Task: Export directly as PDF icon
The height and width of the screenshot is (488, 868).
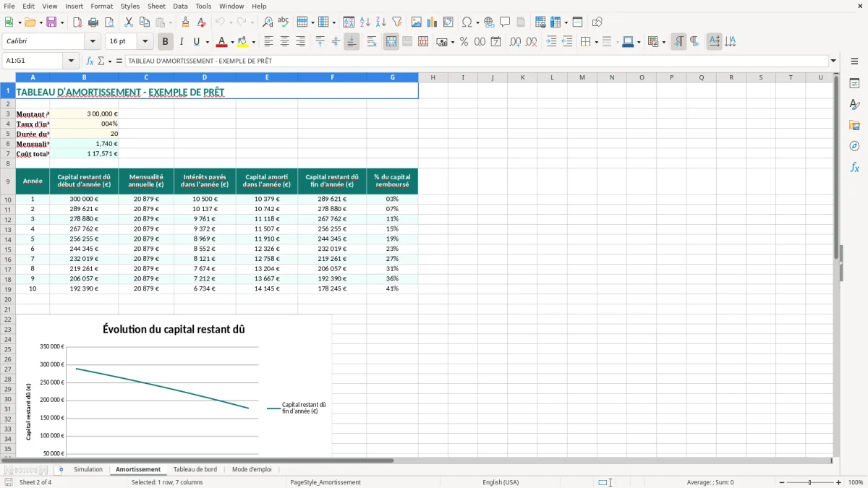Action: pyautogui.click(x=77, y=22)
